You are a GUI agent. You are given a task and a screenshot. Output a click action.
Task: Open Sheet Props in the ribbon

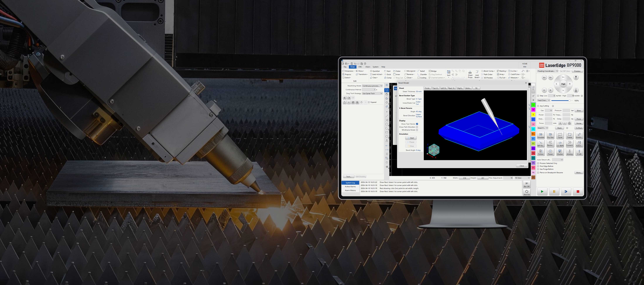click(x=470, y=74)
